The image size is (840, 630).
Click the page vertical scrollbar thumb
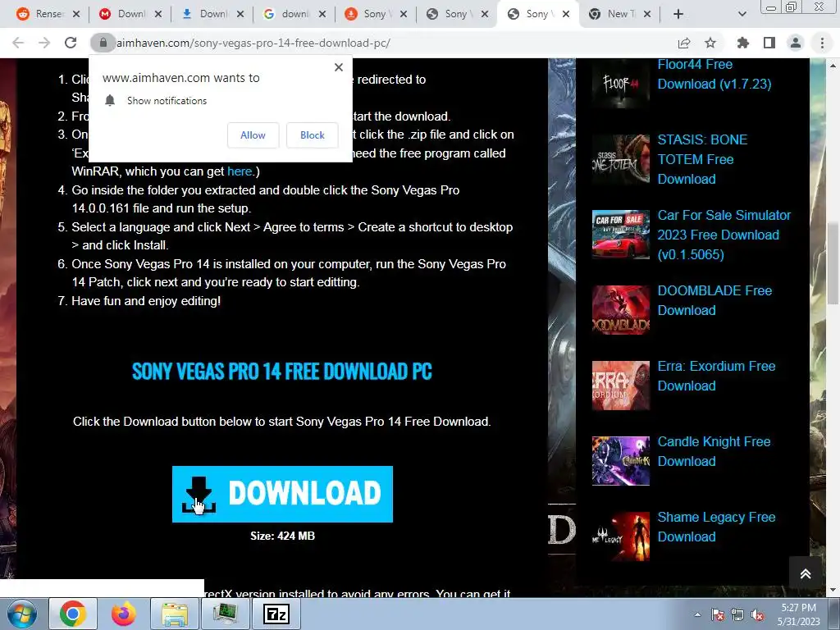pyautogui.click(x=833, y=262)
